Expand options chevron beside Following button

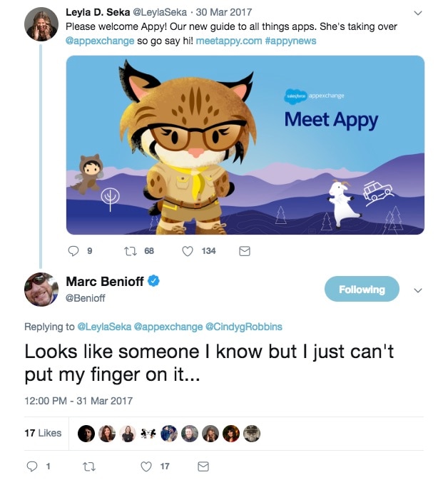click(x=418, y=290)
